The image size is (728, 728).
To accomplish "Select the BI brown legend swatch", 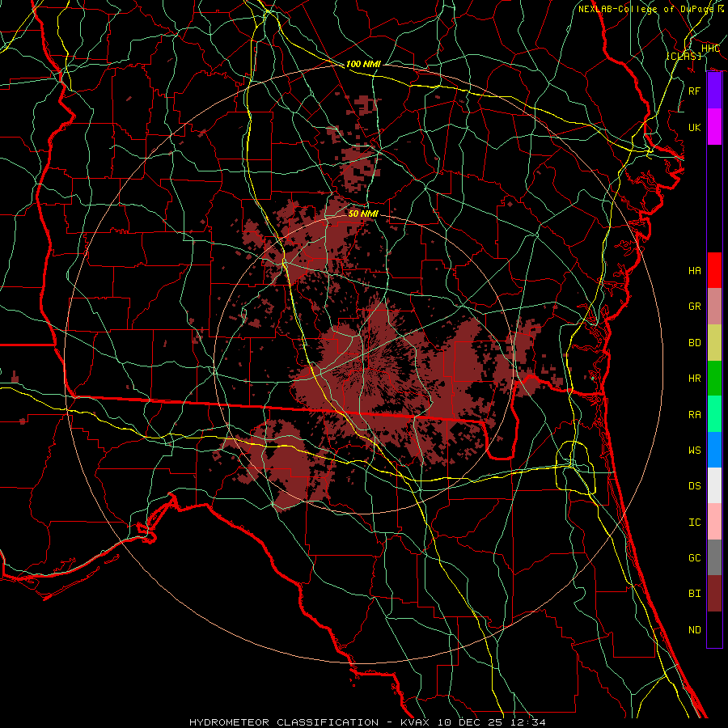I will [714, 594].
